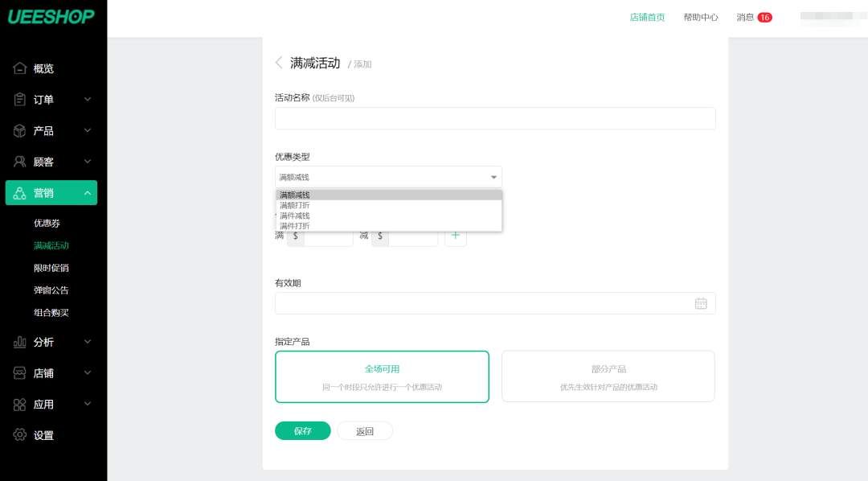868x481 pixels.
Task: Click the 保存 save button
Action: [x=302, y=430]
